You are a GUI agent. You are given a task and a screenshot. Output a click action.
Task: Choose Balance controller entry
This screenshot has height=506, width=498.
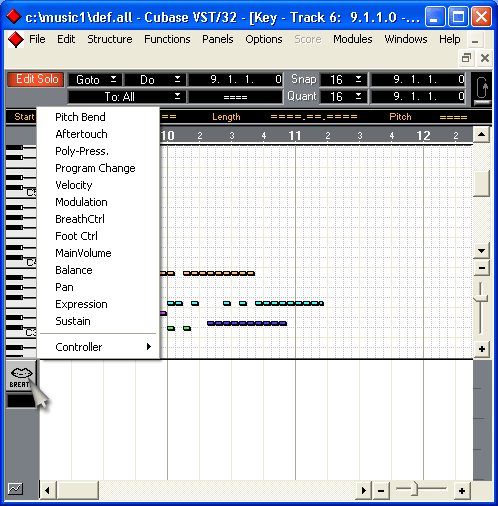pos(98,270)
